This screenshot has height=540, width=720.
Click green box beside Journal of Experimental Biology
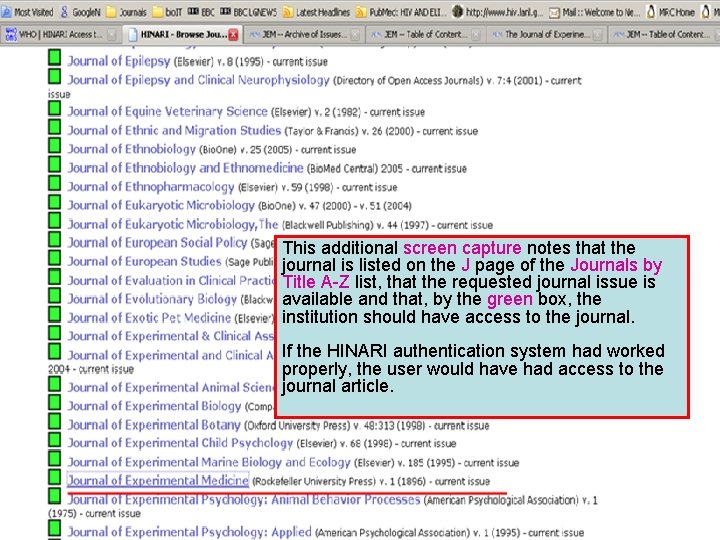pyautogui.click(x=55, y=402)
